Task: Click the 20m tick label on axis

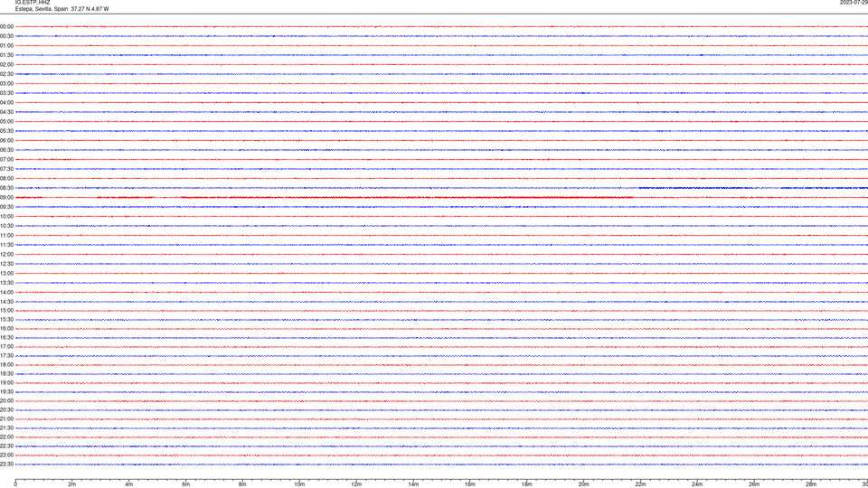Action: (x=584, y=484)
